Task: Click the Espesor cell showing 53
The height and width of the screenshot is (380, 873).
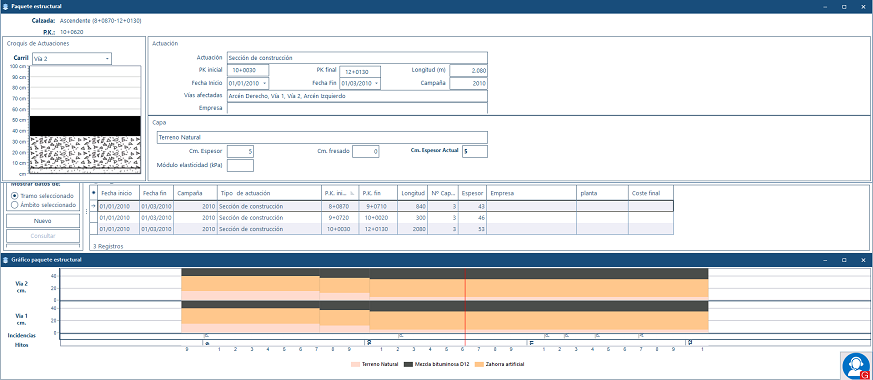Action: coord(472,229)
